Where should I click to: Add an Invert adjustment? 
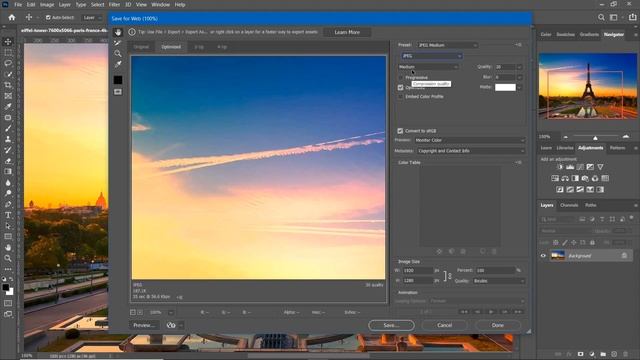point(560,189)
